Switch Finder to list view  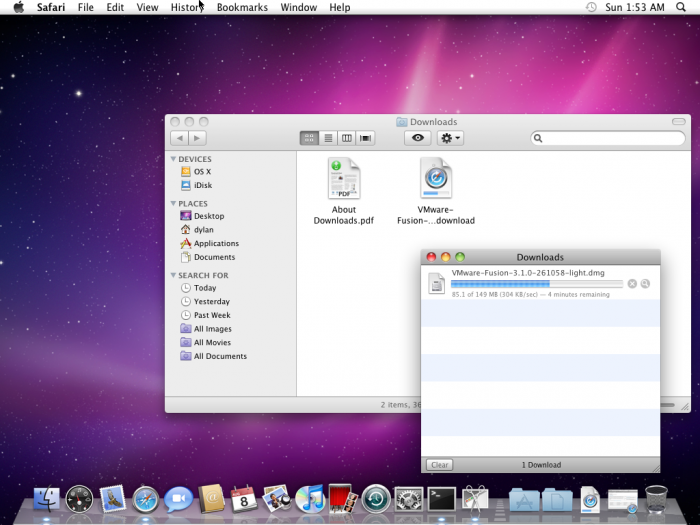tap(328, 138)
